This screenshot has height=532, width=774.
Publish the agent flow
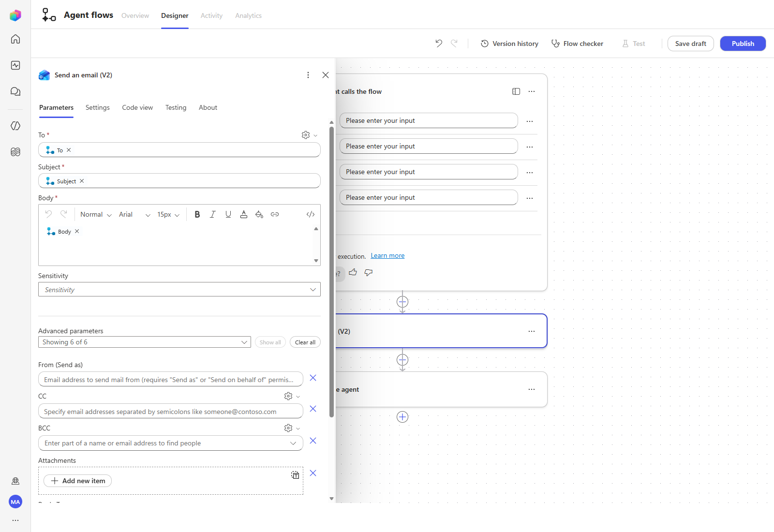click(743, 44)
